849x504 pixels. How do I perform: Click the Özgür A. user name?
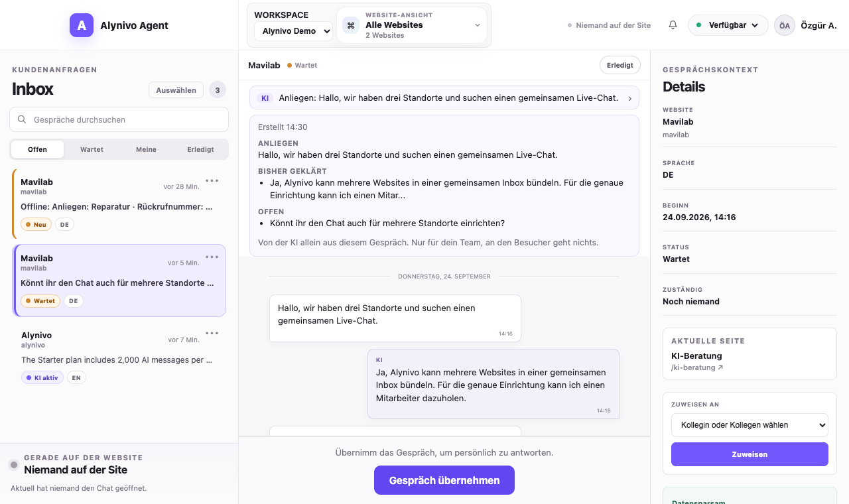[x=818, y=25]
